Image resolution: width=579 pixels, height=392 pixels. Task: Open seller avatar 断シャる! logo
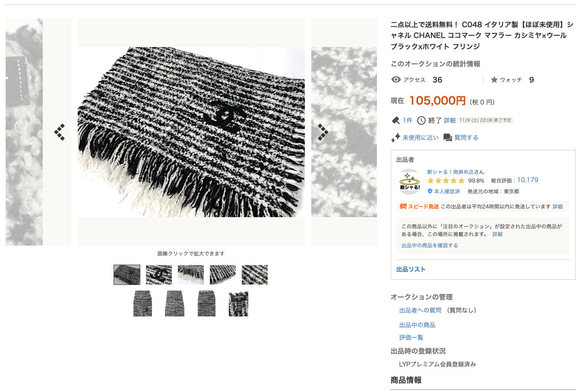(x=410, y=182)
